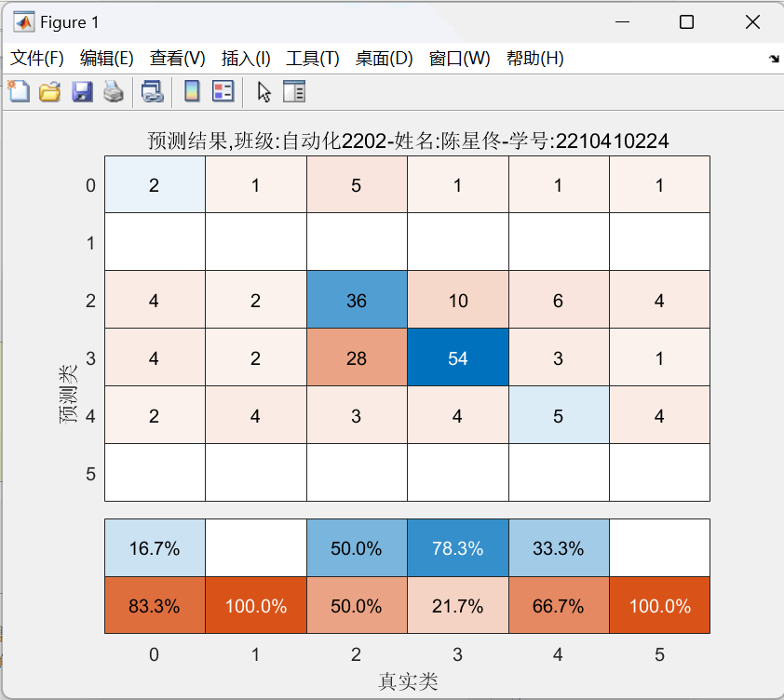Save the figure using the floppy disk icon

(82, 91)
